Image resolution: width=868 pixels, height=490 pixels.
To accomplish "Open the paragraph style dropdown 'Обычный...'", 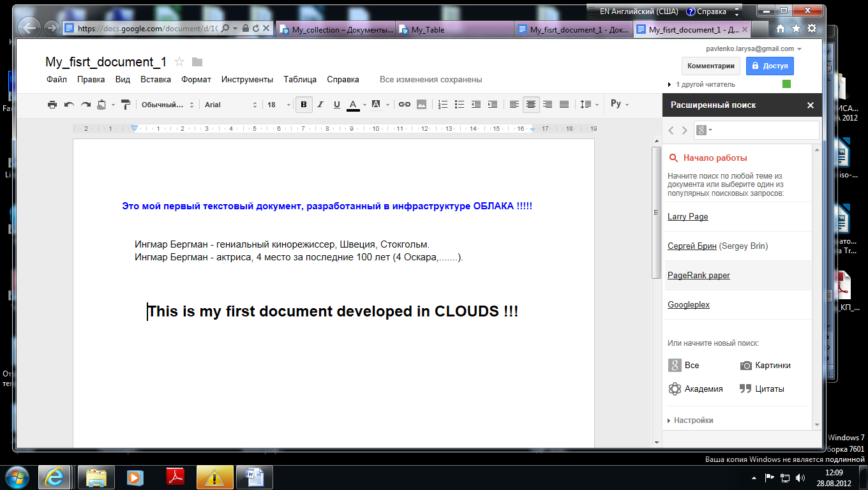I will (x=166, y=105).
